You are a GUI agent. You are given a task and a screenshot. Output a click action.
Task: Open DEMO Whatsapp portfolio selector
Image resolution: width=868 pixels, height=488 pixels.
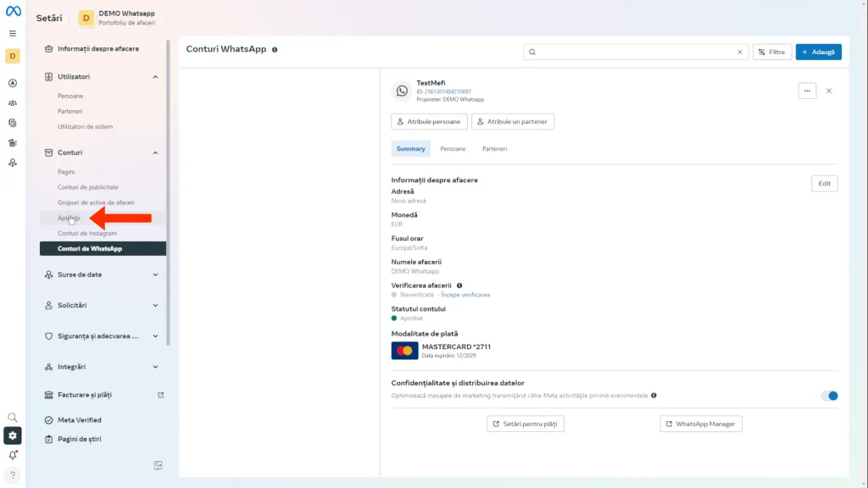117,18
